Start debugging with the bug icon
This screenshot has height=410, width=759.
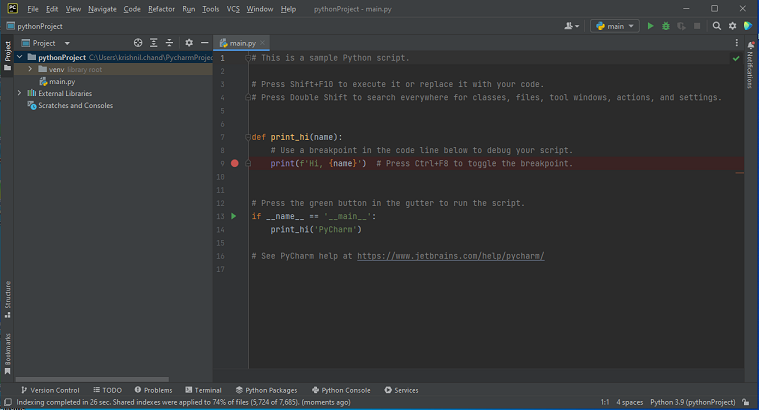(666, 26)
